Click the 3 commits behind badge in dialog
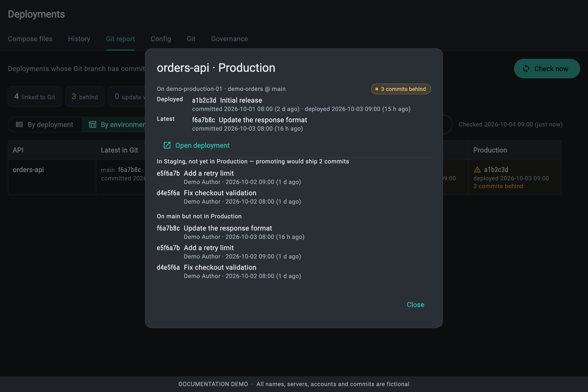Image resolution: width=588 pixels, height=392 pixels. point(401,89)
